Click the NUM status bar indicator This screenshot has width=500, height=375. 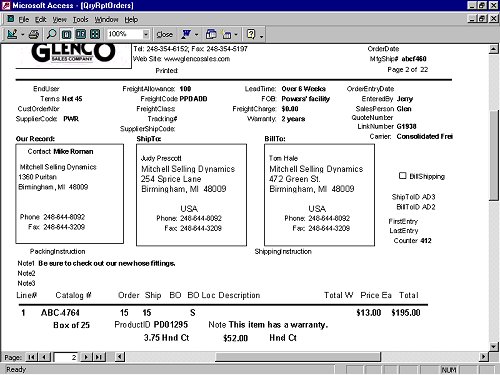click(448, 370)
